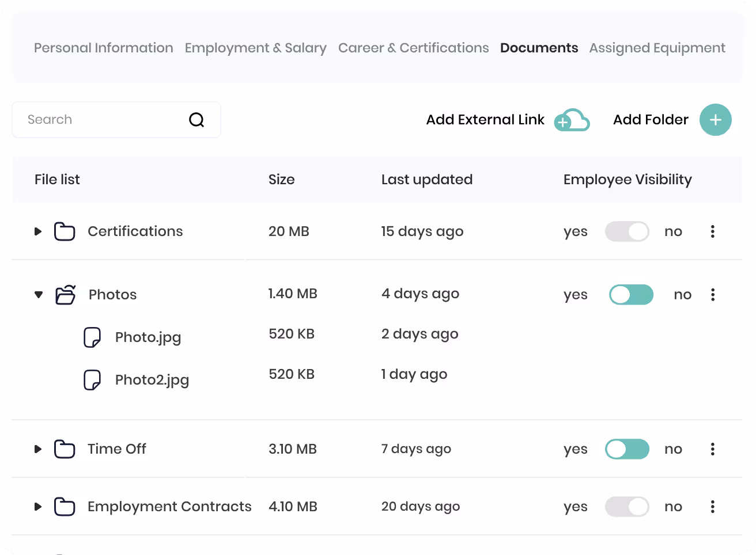Image resolution: width=756 pixels, height=555 pixels.
Task: Click the Add Folder label
Action: click(651, 120)
